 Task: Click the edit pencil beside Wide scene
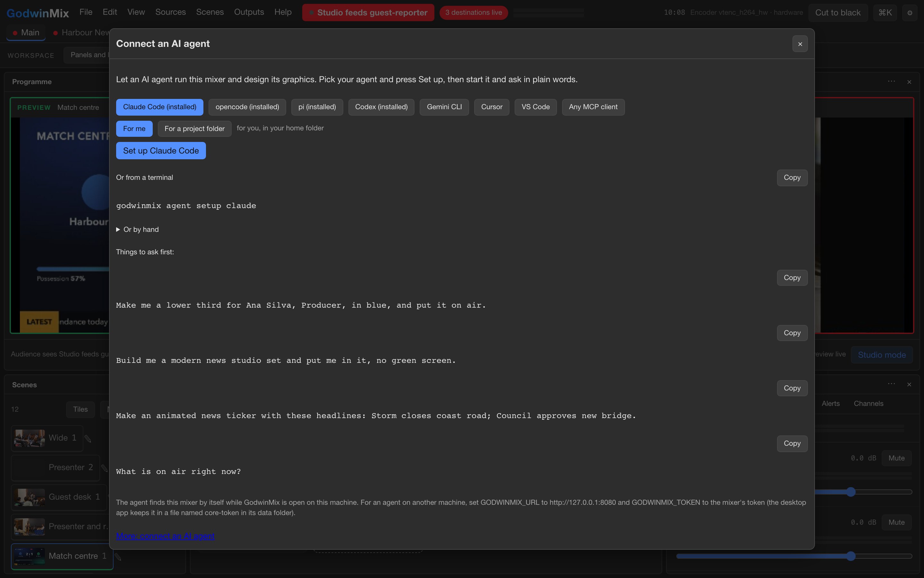88,438
